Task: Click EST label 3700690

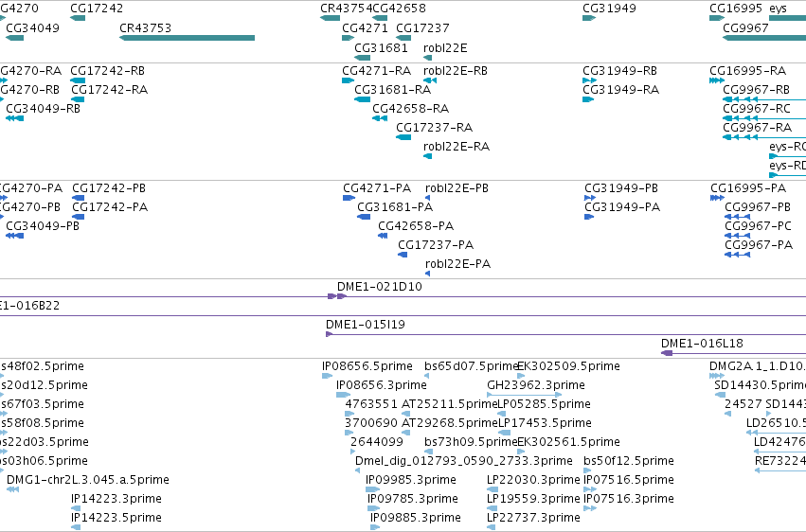Action: tap(371, 423)
